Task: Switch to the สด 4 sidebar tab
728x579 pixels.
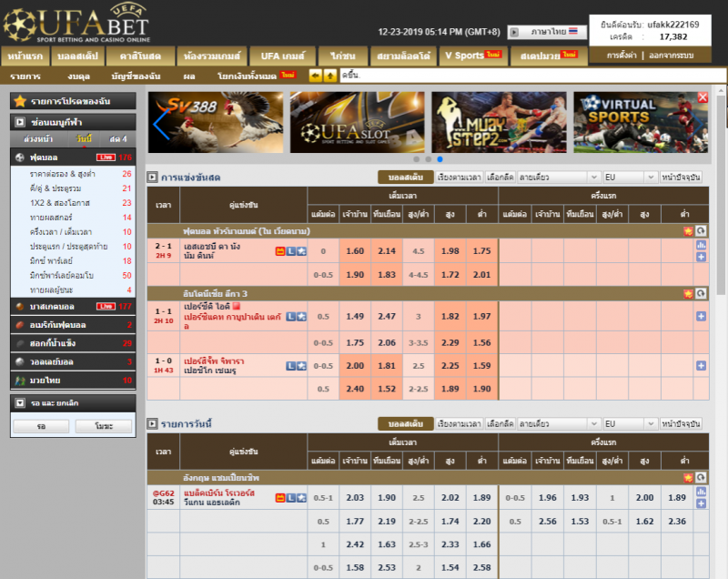Action: coord(118,138)
